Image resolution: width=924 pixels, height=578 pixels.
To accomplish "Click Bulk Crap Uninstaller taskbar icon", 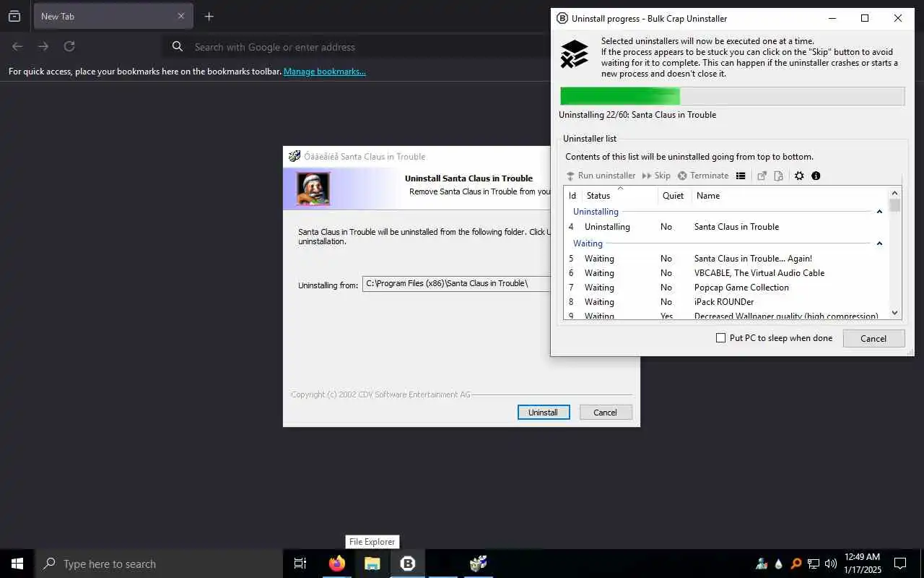I will coord(408,564).
